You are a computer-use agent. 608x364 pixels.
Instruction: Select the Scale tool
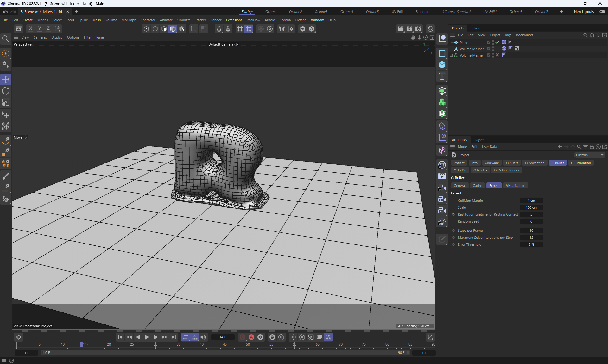pos(6,102)
